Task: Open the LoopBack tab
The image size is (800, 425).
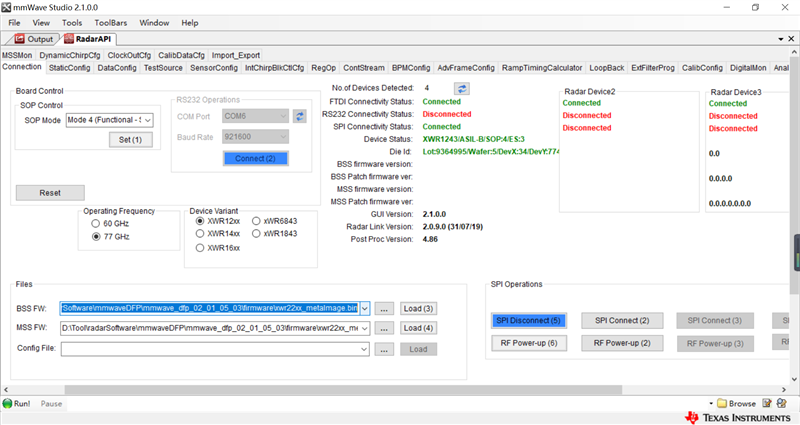Action: pos(607,68)
